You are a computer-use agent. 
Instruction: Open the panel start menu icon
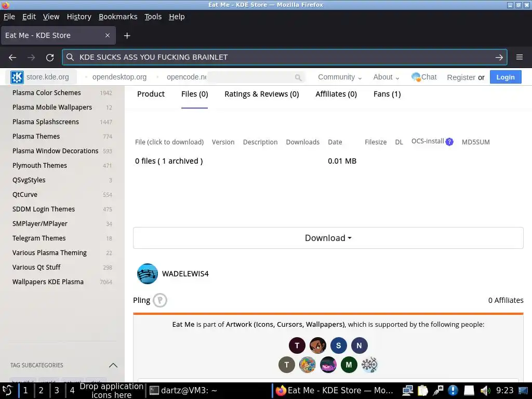coord(7,391)
